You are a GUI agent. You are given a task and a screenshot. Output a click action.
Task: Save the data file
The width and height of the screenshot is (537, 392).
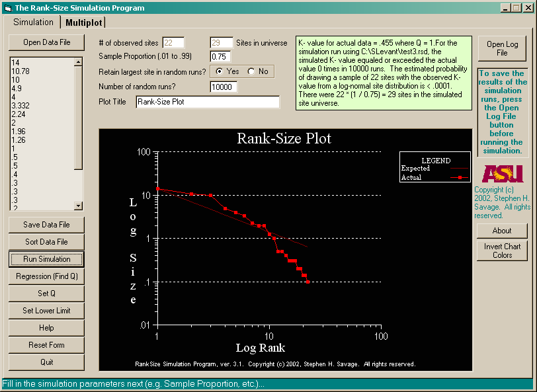[46, 225]
